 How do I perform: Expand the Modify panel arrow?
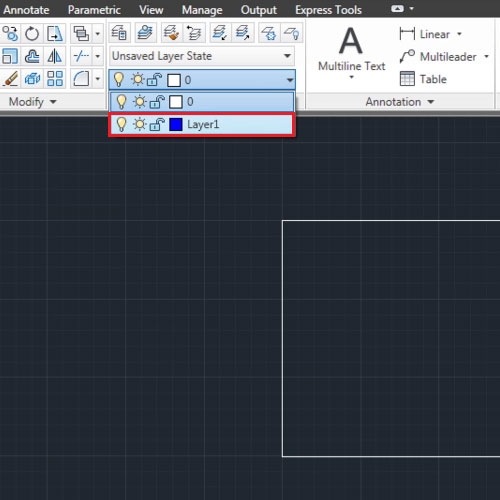pos(53,102)
